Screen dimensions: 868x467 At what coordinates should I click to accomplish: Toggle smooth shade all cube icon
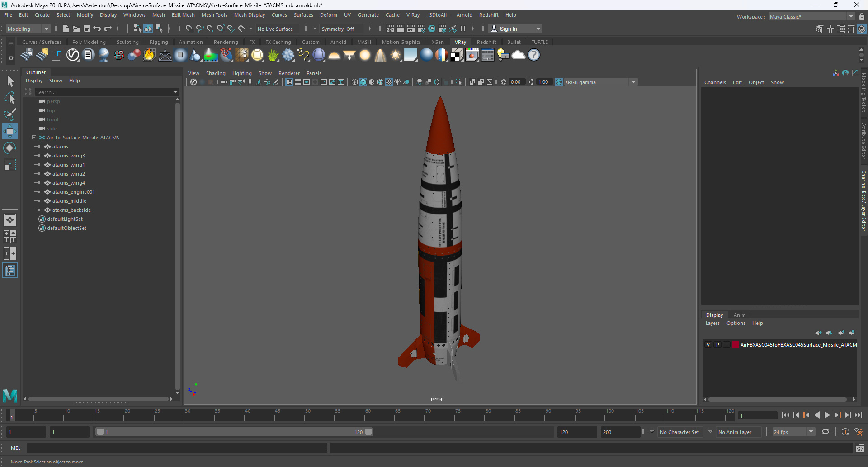(x=363, y=82)
